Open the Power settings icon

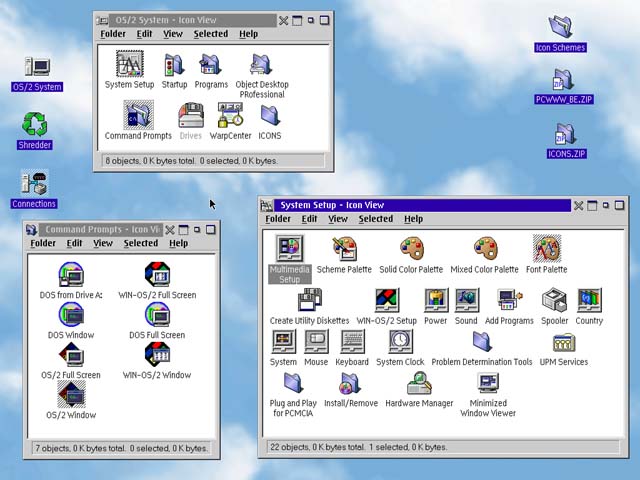pos(436,300)
